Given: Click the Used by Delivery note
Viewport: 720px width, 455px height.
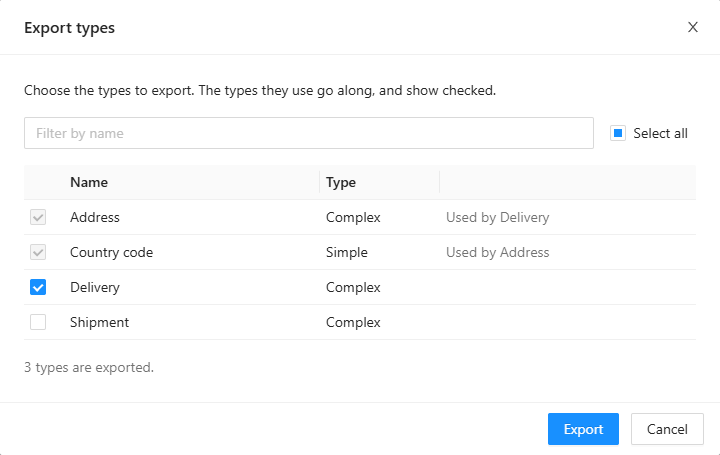Looking at the screenshot, I should (x=498, y=217).
